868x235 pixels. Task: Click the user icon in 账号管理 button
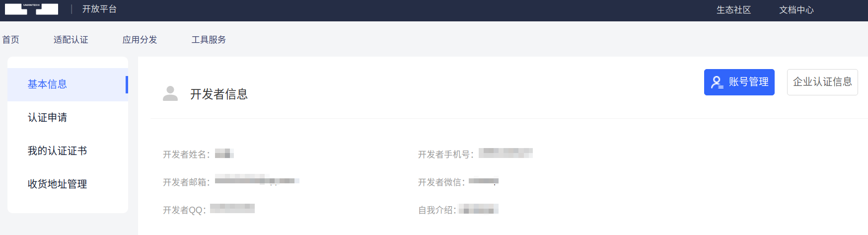(x=717, y=82)
